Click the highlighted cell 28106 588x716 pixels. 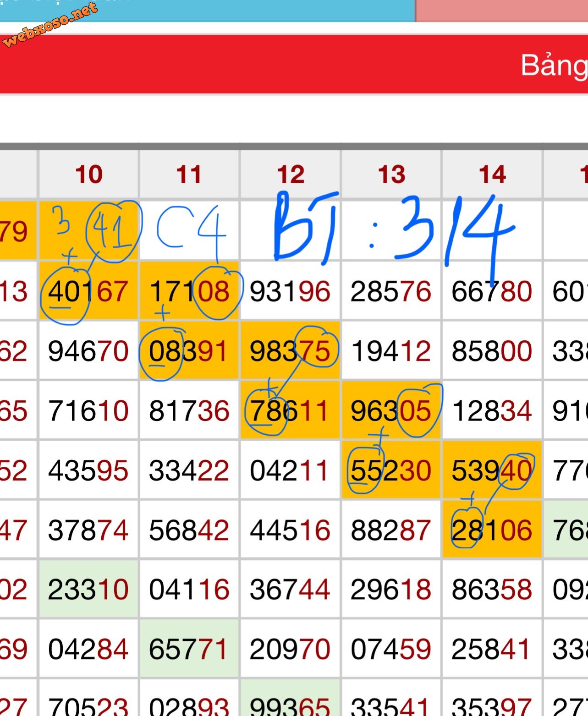[492, 530]
